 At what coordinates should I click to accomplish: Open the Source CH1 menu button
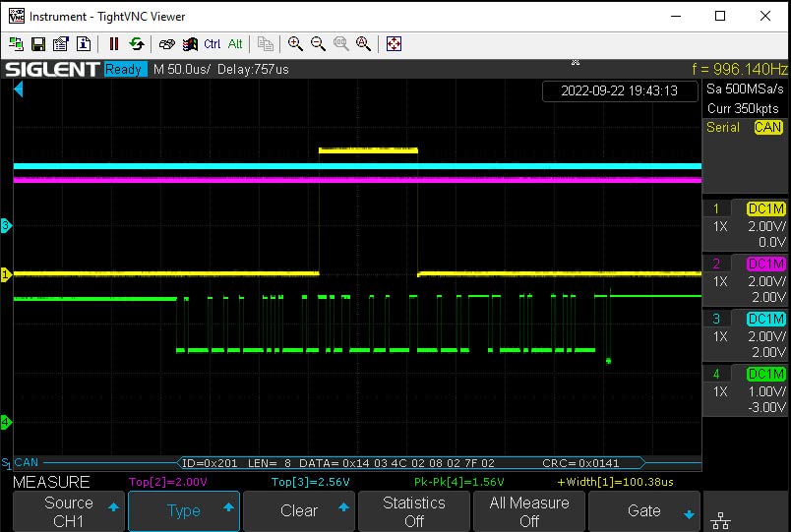pos(69,511)
